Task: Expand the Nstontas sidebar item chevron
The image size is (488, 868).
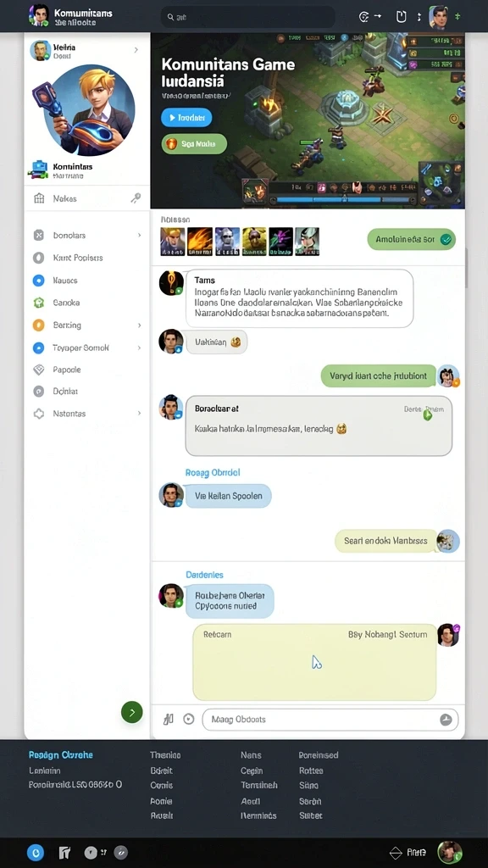Action: (139, 414)
